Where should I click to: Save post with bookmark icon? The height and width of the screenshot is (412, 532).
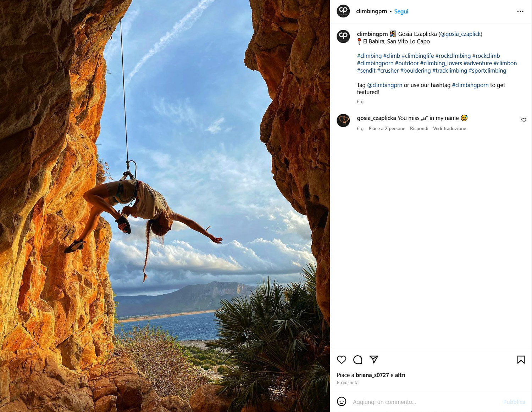coord(521,360)
